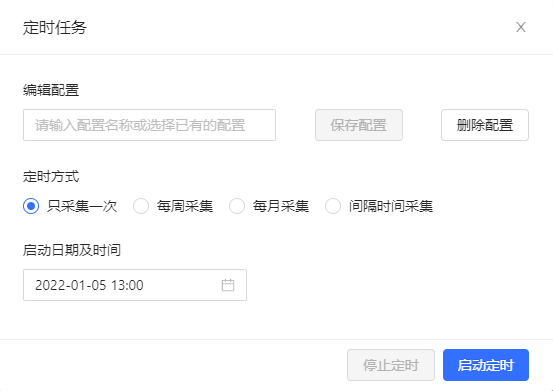Click the 编辑配置 section label
The height and width of the screenshot is (391, 553).
[x=51, y=90]
